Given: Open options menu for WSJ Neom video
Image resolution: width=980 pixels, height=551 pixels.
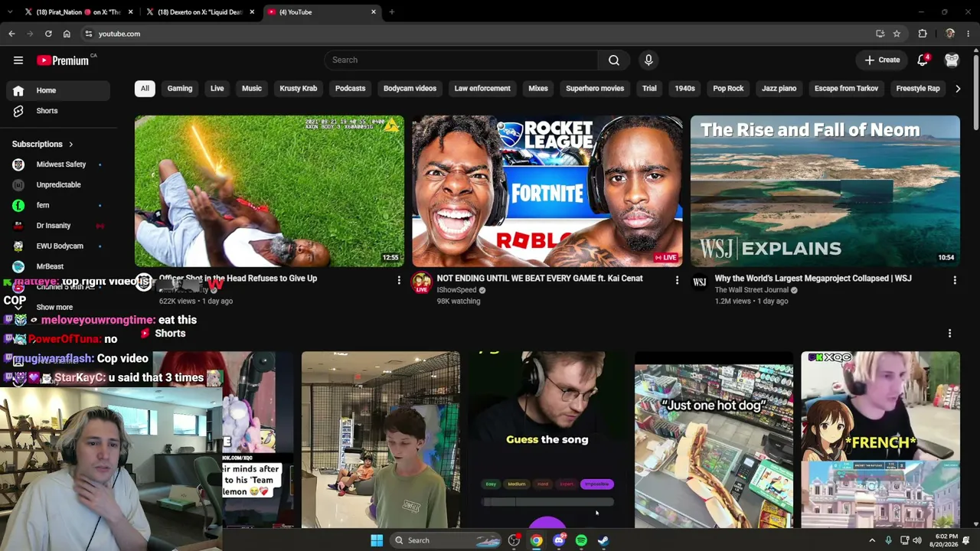Looking at the screenshot, I should (x=955, y=281).
